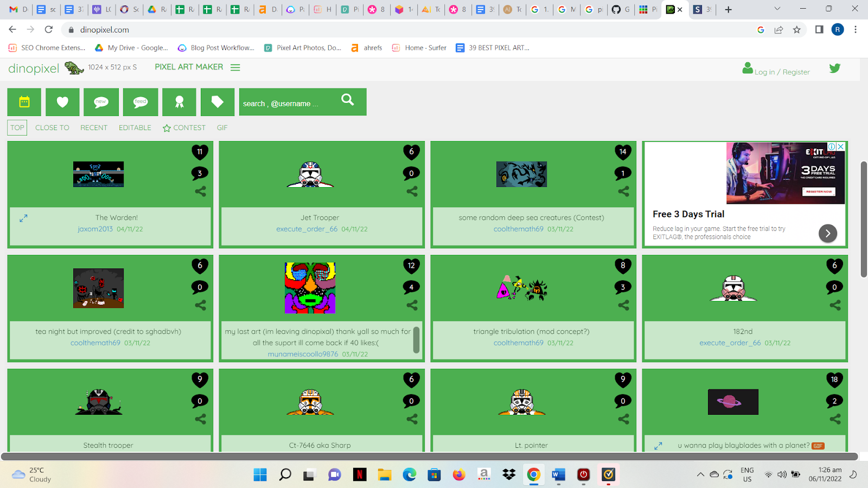Open The Warden! artwork thumbnail

[98, 174]
